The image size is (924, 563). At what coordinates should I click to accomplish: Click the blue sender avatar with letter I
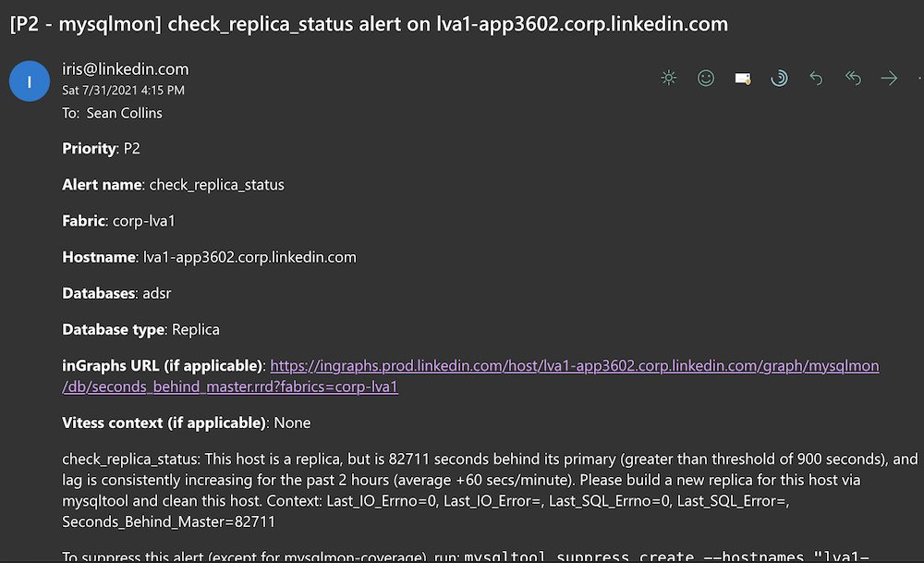[x=30, y=81]
